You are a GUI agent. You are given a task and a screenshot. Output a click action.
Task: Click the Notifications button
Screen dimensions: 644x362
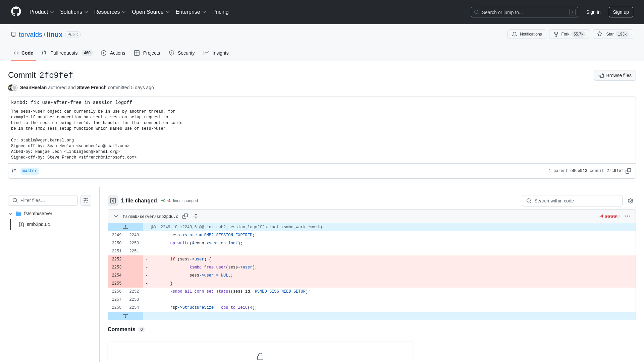[x=527, y=34]
